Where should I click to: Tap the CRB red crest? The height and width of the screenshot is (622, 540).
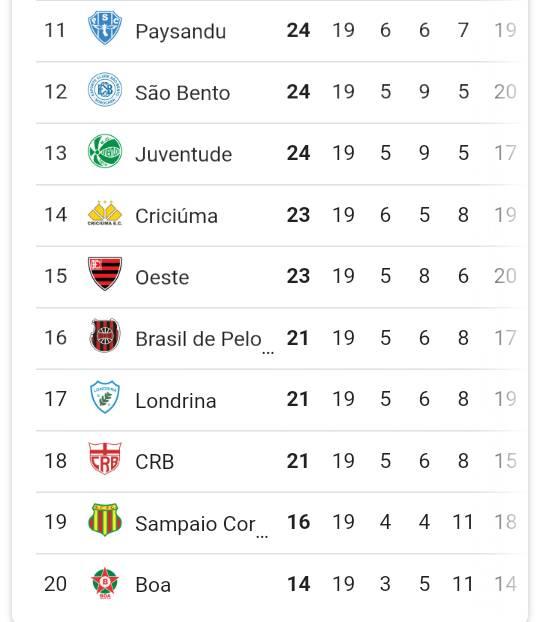(x=105, y=458)
